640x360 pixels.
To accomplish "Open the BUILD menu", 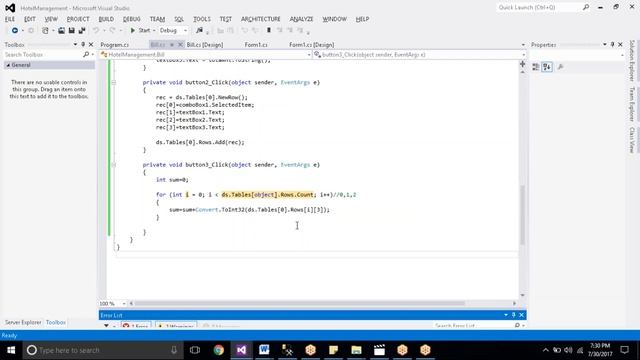I will pyautogui.click(x=106, y=19).
